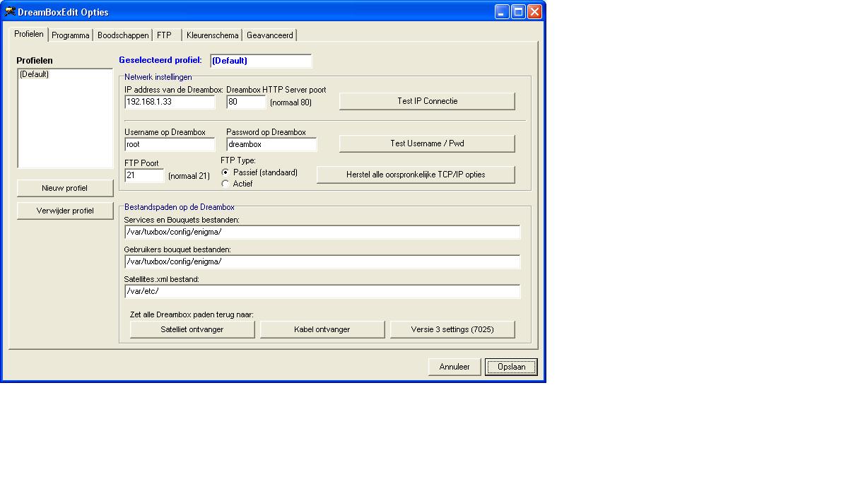Click the Nieuw profiel button
The width and height of the screenshot is (868, 489).
[x=65, y=188]
